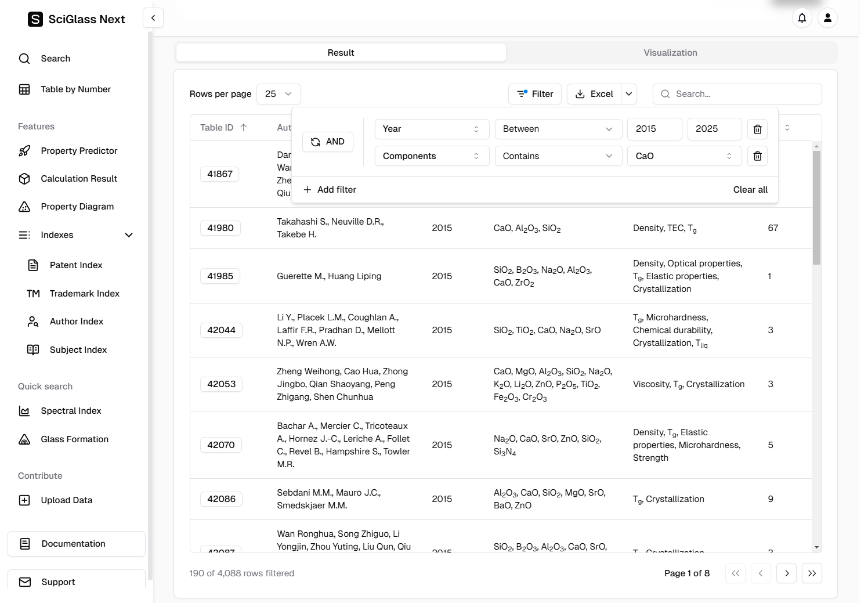Open Table by Number menu item

tap(75, 89)
